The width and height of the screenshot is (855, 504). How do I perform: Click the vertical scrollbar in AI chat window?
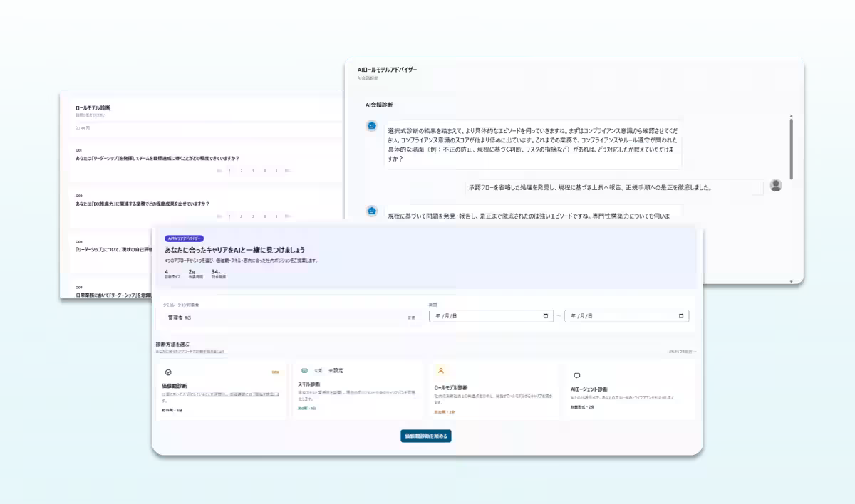791,149
